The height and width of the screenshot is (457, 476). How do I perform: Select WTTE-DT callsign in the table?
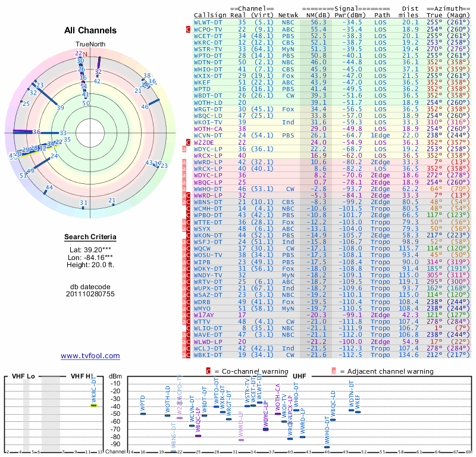point(208,222)
